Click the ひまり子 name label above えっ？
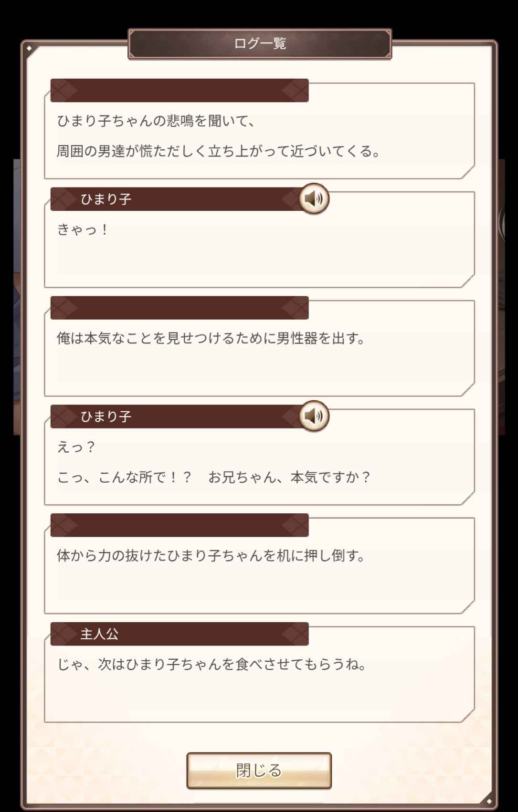The width and height of the screenshot is (518, 812). 106,417
